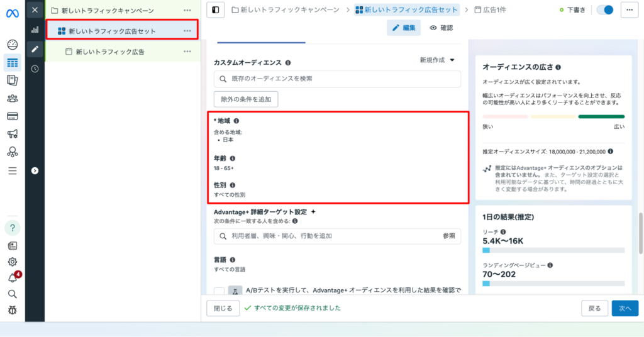Open notifications bell with badge
The height and width of the screenshot is (337, 644).
[x=12, y=278]
